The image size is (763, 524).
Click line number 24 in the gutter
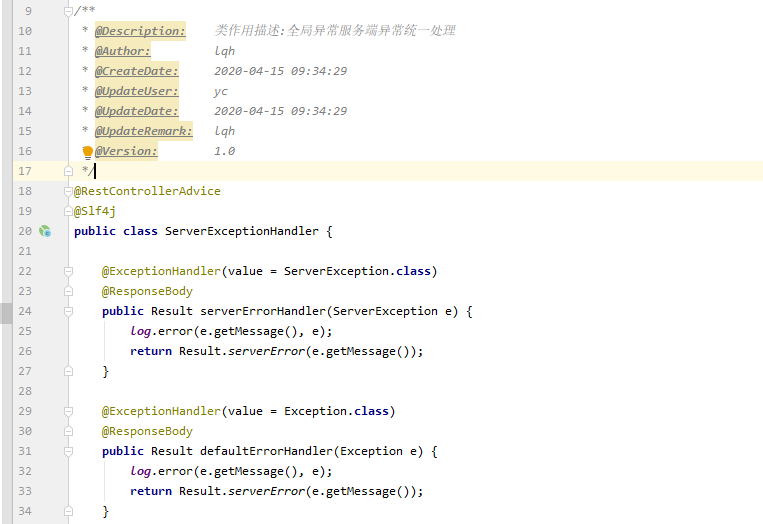coord(25,311)
